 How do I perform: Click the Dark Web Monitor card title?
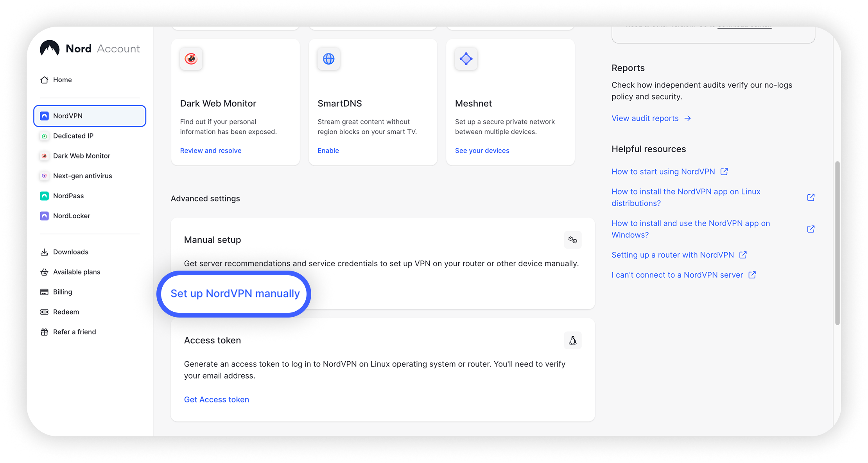coord(218,104)
